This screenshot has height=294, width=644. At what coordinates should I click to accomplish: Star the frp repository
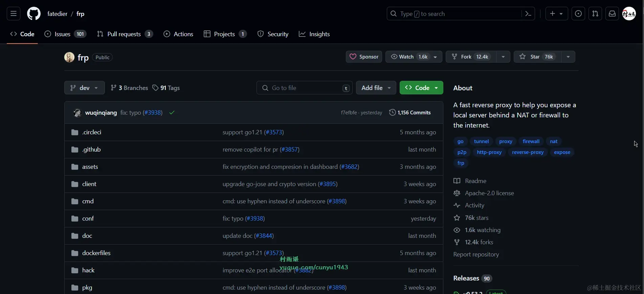pyautogui.click(x=537, y=57)
